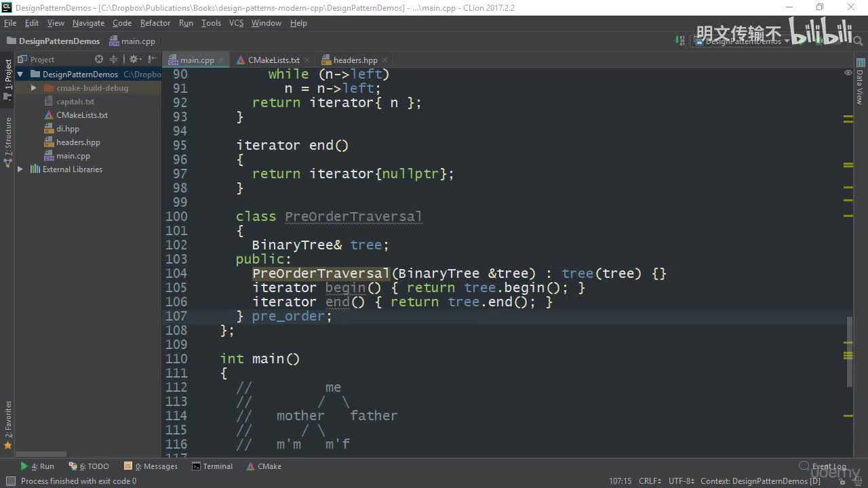The image size is (868, 488).
Task: Click line number 104 in the gutter
Action: (x=176, y=274)
